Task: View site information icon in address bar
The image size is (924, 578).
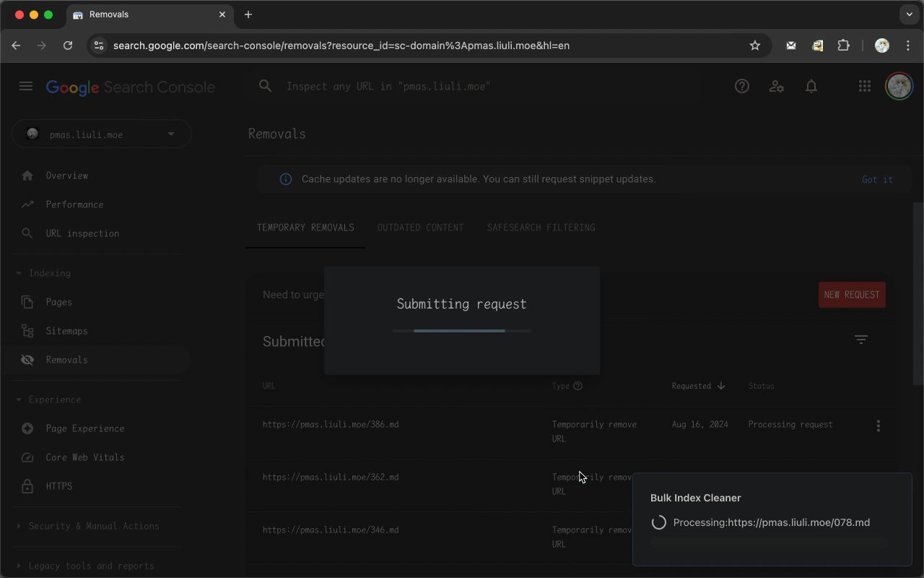Action: coord(99,46)
